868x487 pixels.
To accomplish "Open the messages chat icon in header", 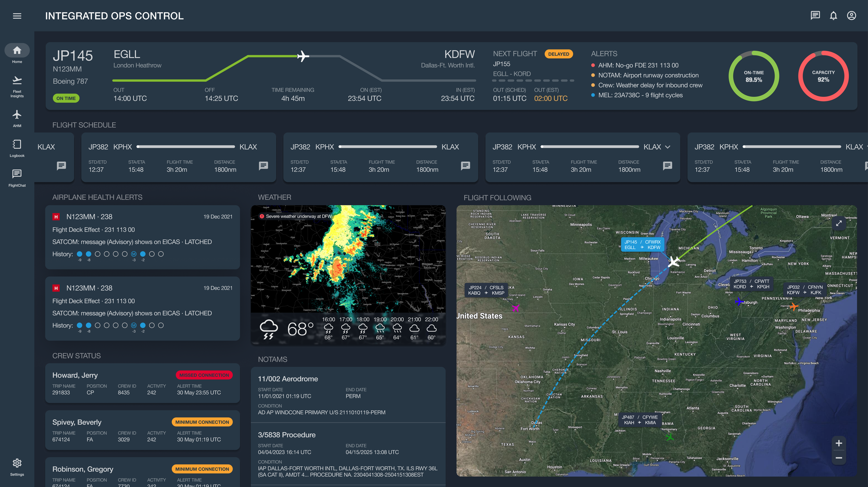I will tap(815, 16).
